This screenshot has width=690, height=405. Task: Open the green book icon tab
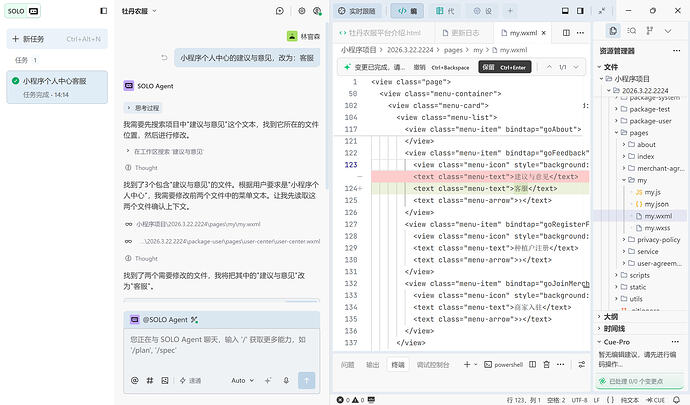tap(444, 11)
